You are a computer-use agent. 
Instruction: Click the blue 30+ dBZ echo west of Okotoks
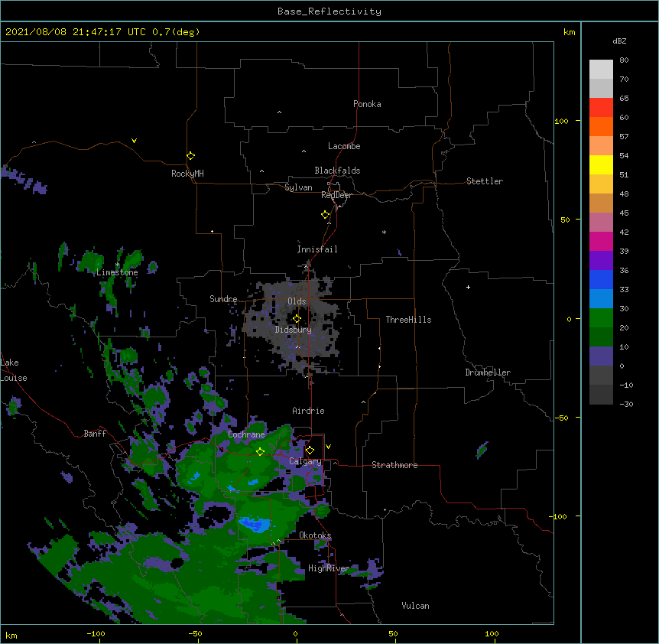pos(255,525)
